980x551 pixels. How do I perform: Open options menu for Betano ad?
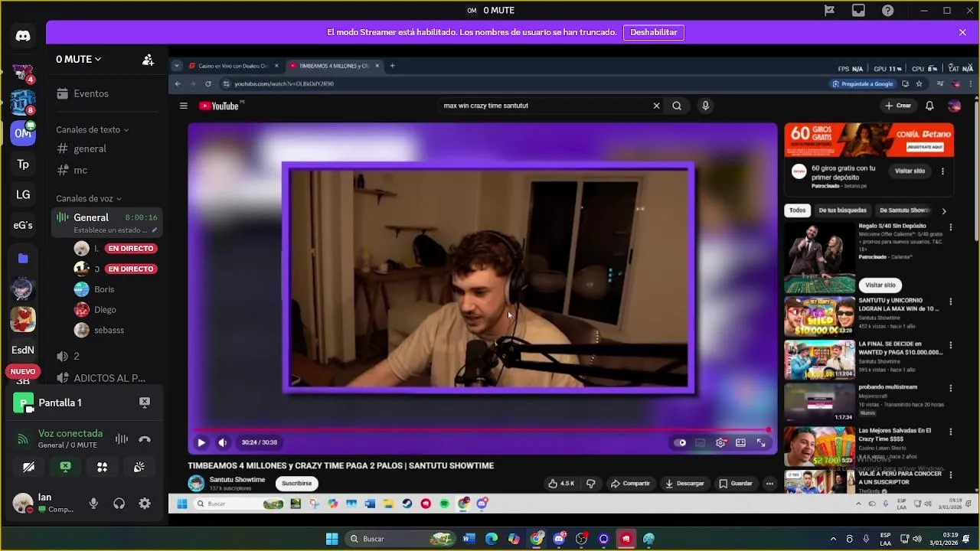pyautogui.click(x=942, y=171)
